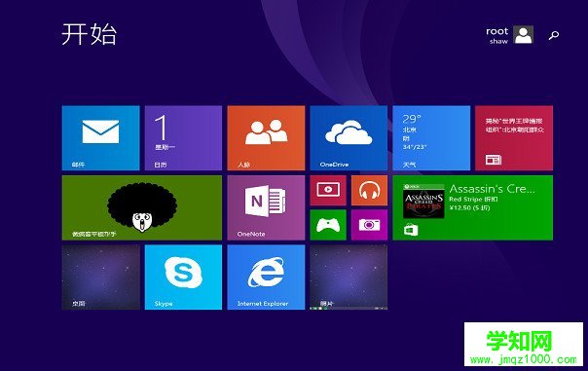Viewport: 588px width, 371px height.
Task: Click the root user account avatar
Action: click(523, 35)
